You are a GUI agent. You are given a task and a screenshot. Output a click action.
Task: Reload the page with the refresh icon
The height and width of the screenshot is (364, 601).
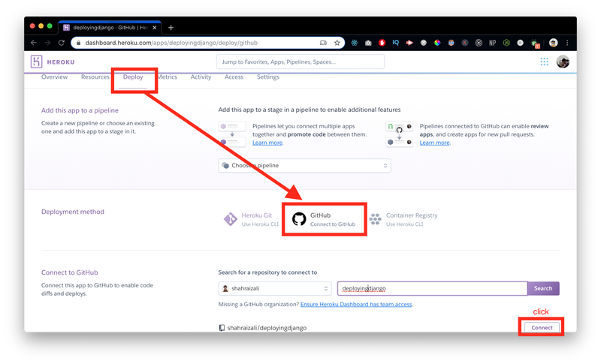[x=62, y=43]
